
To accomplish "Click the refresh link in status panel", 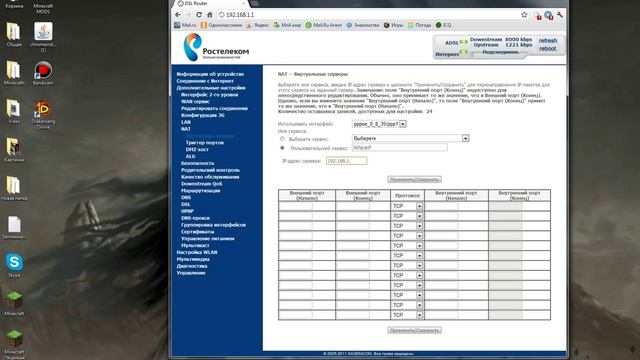I will click(x=547, y=41).
